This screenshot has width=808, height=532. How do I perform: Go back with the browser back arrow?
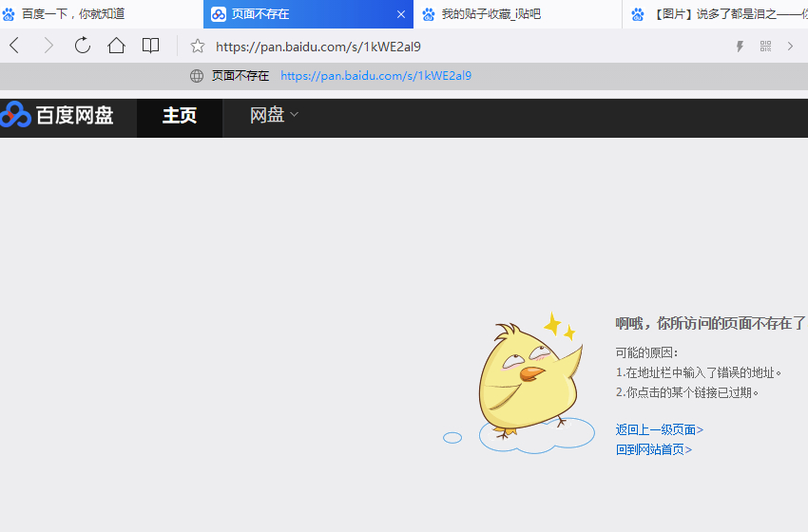[14, 46]
